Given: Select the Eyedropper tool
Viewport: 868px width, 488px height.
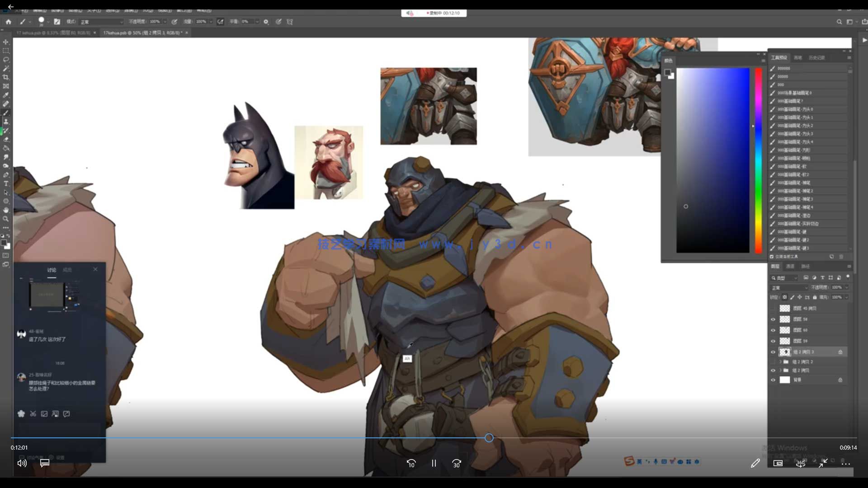Looking at the screenshot, I should click(x=6, y=95).
